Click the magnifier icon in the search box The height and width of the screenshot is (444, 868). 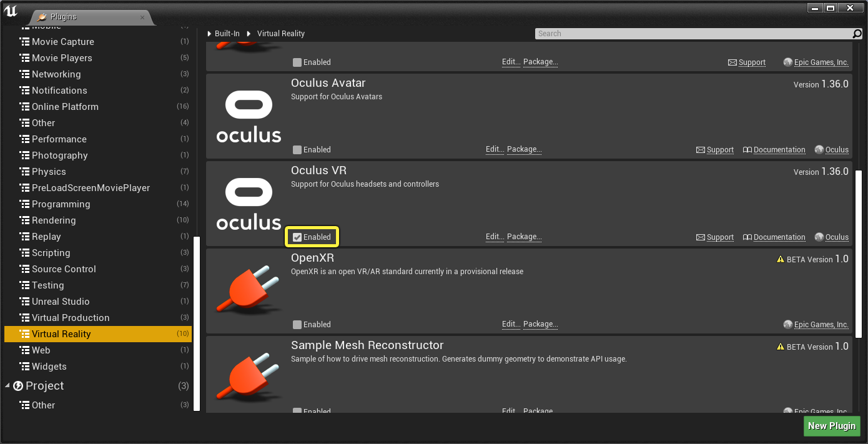857,34
